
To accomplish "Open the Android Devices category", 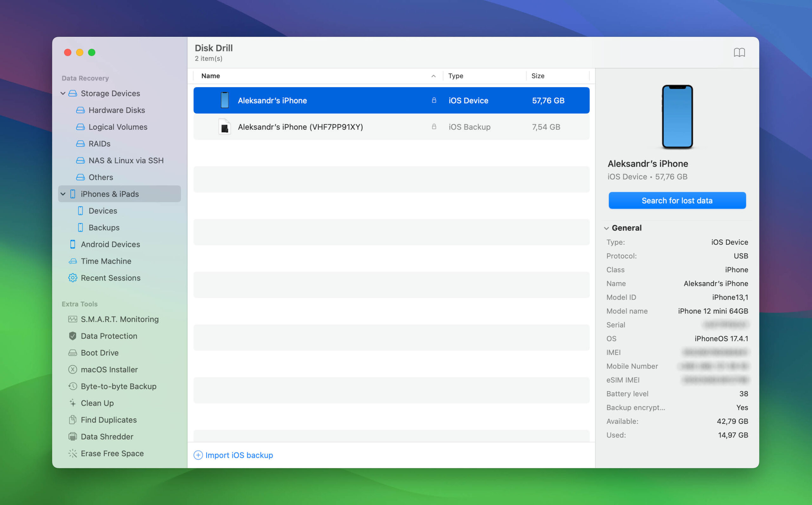I will 110,244.
